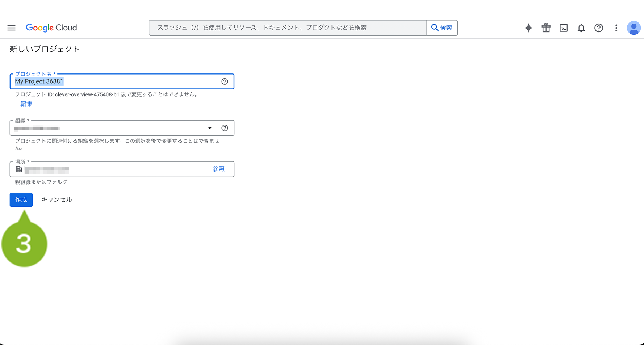The height and width of the screenshot is (362, 644).
Task: Click 参照 to browse location
Action: (218, 169)
